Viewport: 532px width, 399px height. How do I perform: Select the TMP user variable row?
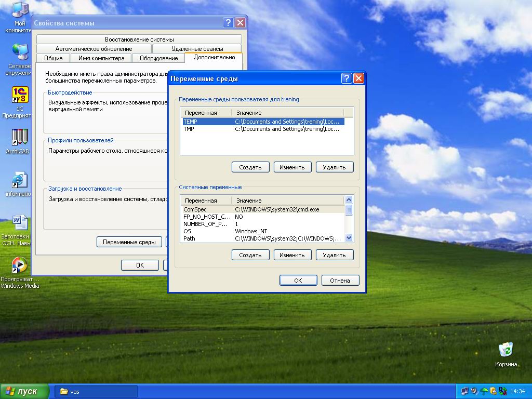click(263, 129)
